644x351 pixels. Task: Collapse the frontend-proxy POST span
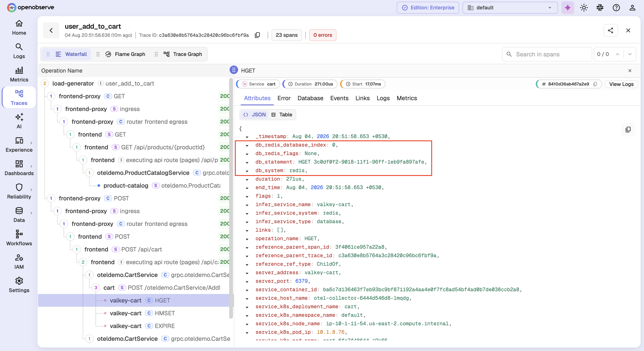click(51, 198)
